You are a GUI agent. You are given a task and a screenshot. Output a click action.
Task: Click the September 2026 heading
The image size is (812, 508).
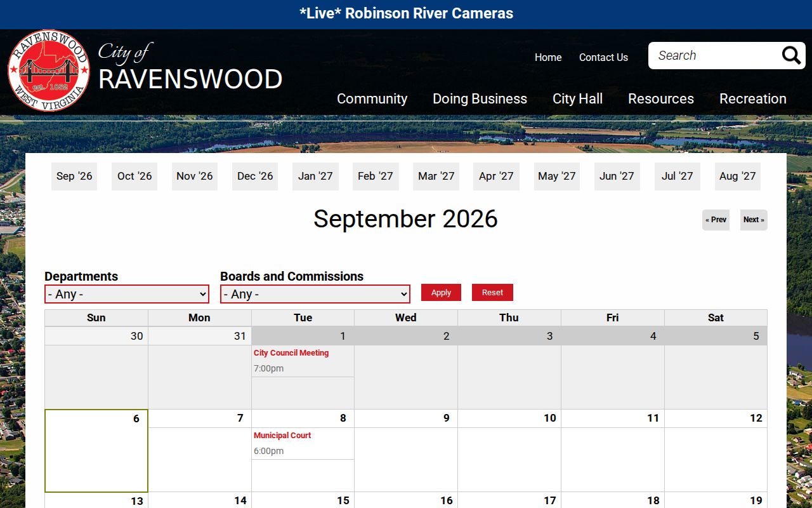405,219
